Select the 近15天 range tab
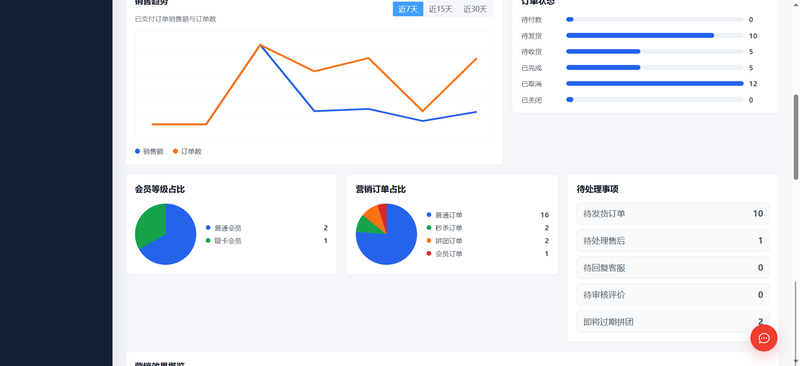800x366 pixels. (440, 9)
